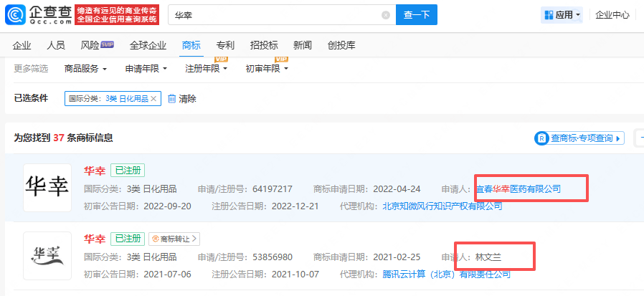Click the red slogan banner next to the logo
This screenshot has width=644, height=296.
(117, 15)
